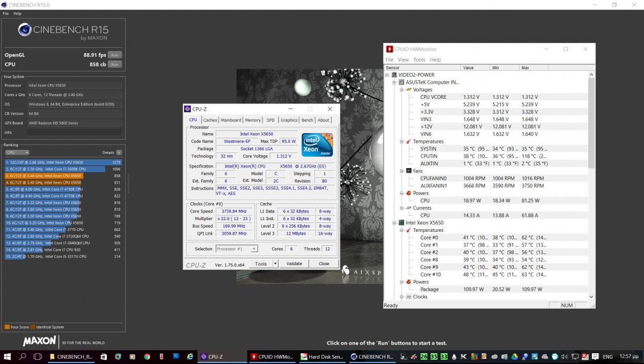
Task: Open the Windows Start menu
Action: [x=8, y=356]
